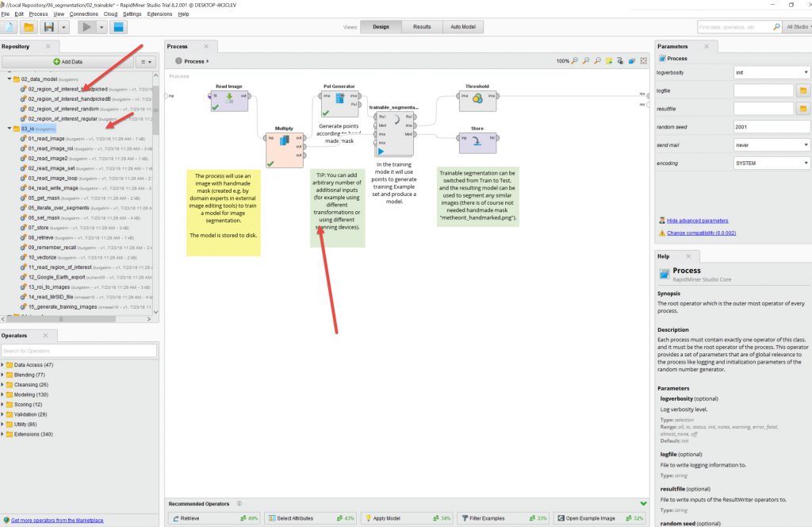
Task: Click the Stop process blue square button
Action: point(119,27)
